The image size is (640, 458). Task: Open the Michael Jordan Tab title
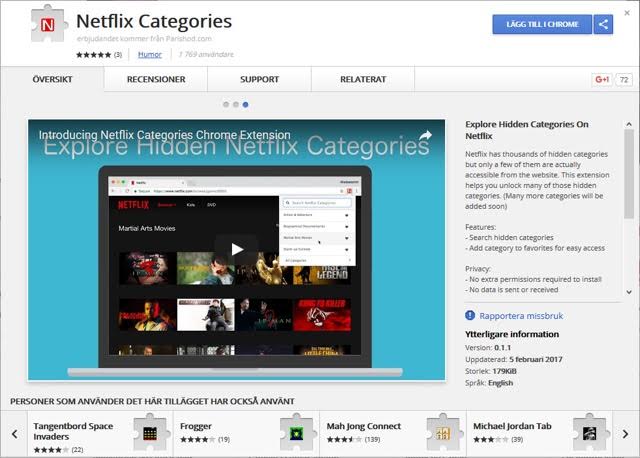[512, 426]
